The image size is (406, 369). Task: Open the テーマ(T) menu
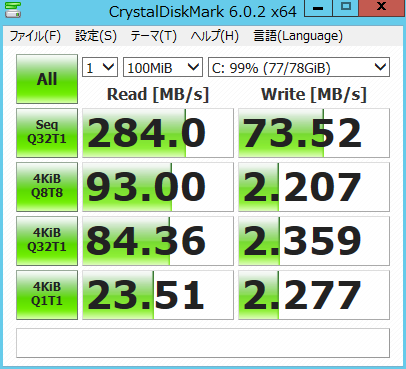pos(153,36)
